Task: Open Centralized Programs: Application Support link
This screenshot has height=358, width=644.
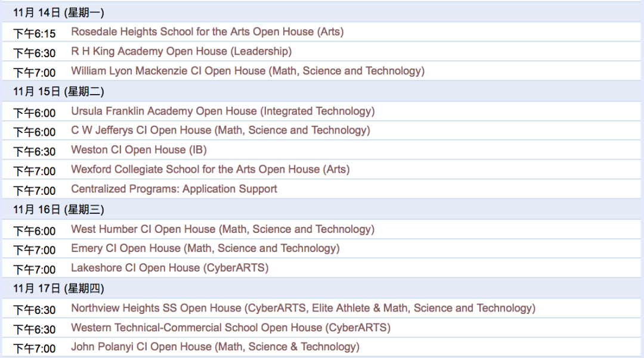Action: [174, 189]
